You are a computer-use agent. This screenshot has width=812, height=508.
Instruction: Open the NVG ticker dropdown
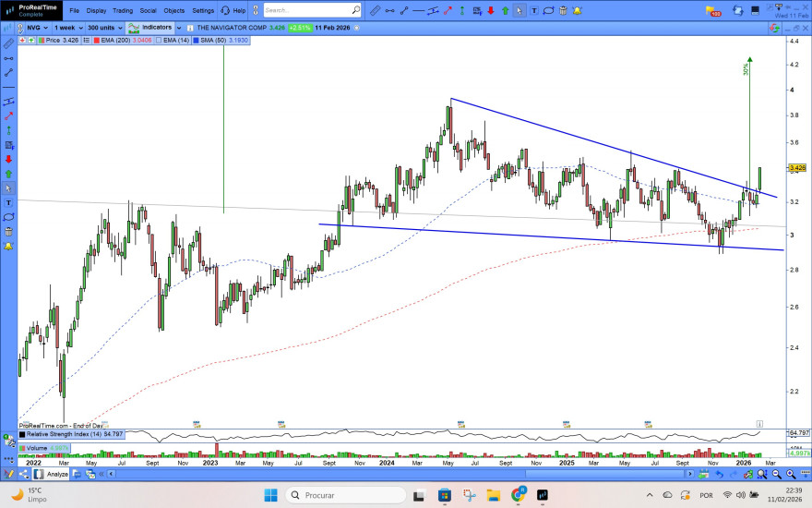(34, 28)
